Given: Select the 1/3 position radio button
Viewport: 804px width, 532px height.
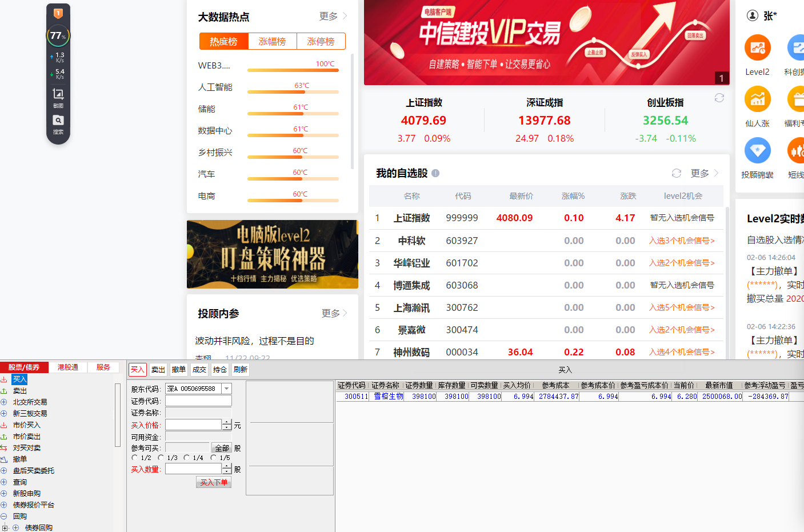Looking at the screenshot, I should pos(161,458).
